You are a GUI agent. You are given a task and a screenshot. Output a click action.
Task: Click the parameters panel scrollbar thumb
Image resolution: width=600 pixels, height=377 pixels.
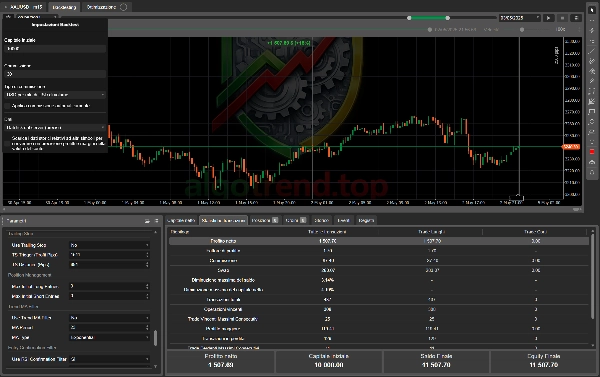click(x=155, y=338)
